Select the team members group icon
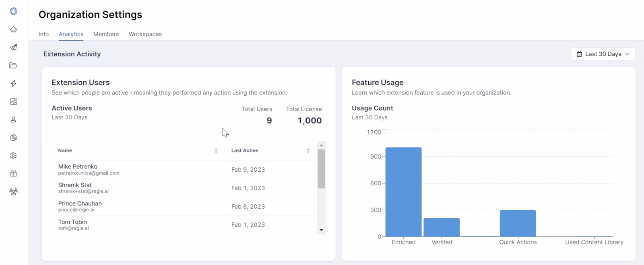 point(13,192)
